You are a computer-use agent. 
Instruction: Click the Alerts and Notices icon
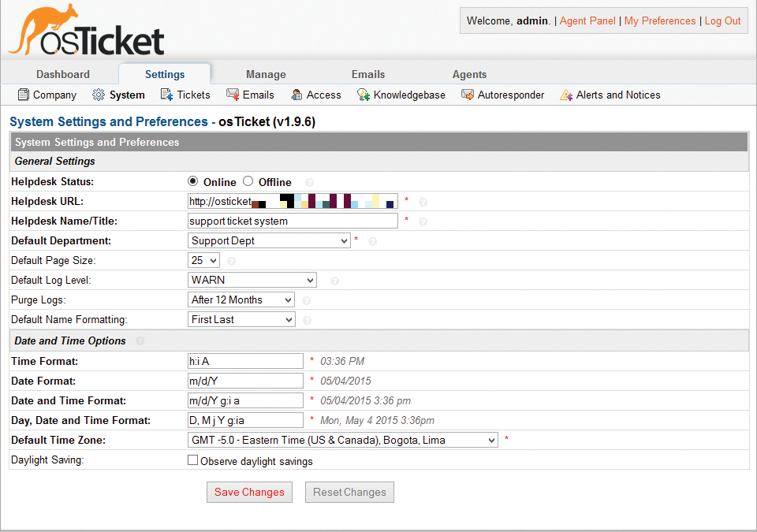click(566, 95)
